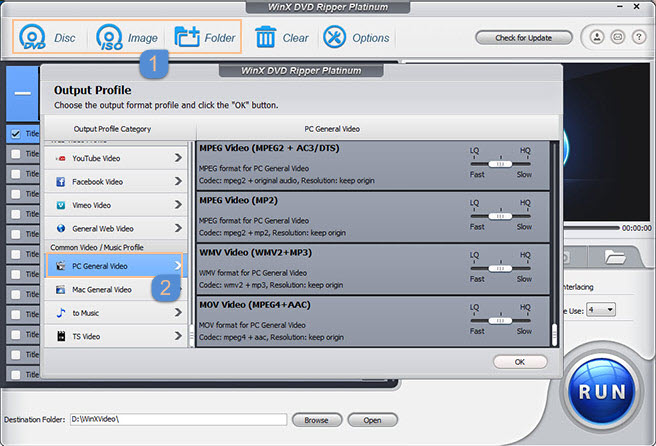Image resolution: width=656 pixels, height=446 pixels.
Task: Adjust MOV Video (MPEG4+AAC) quality slider
Action: 500,320
